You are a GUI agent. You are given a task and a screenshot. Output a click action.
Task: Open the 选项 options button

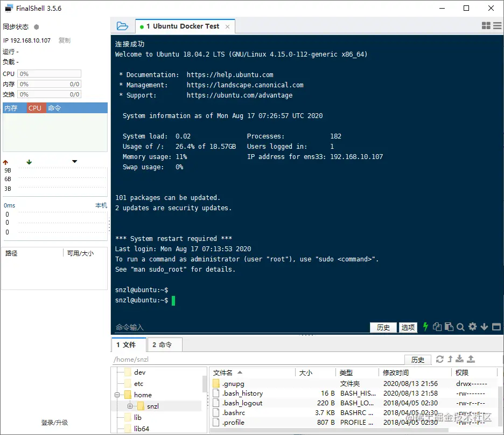tap(408, 327)
